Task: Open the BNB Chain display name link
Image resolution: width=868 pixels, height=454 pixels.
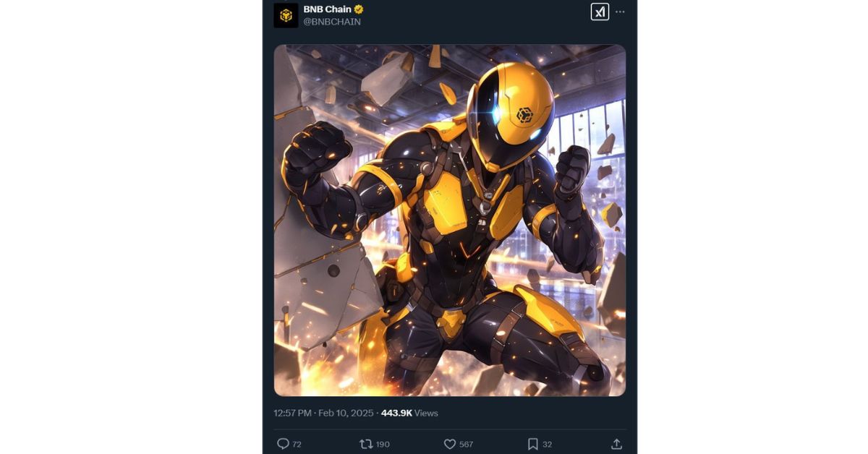Action: click(327, 9)
